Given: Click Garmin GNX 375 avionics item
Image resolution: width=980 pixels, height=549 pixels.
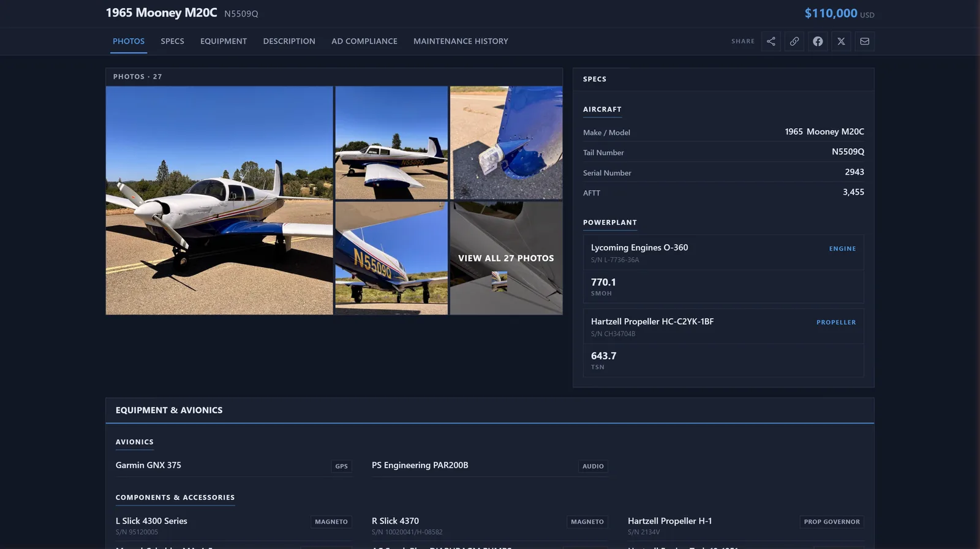Looking at the screenshot, I should [148, 465].
